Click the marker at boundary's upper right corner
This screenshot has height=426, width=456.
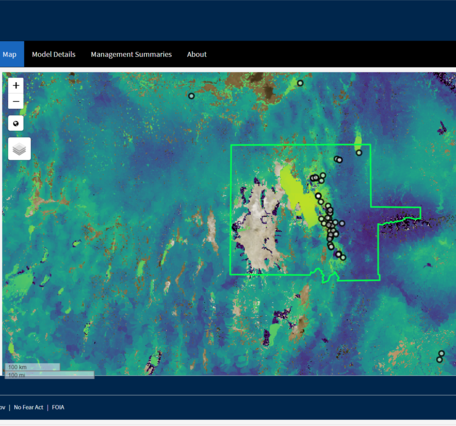(359, 153)
